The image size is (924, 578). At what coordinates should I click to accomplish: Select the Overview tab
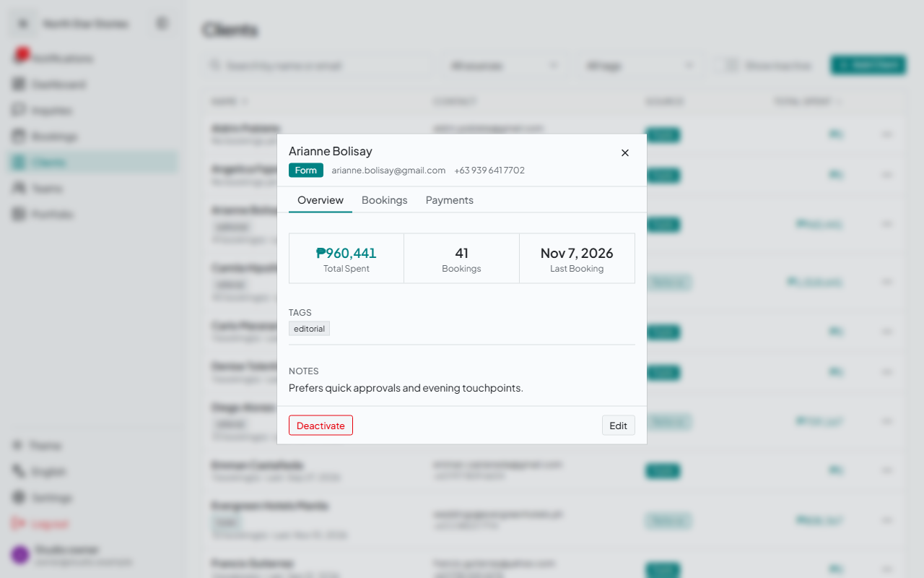click(321, 200)
